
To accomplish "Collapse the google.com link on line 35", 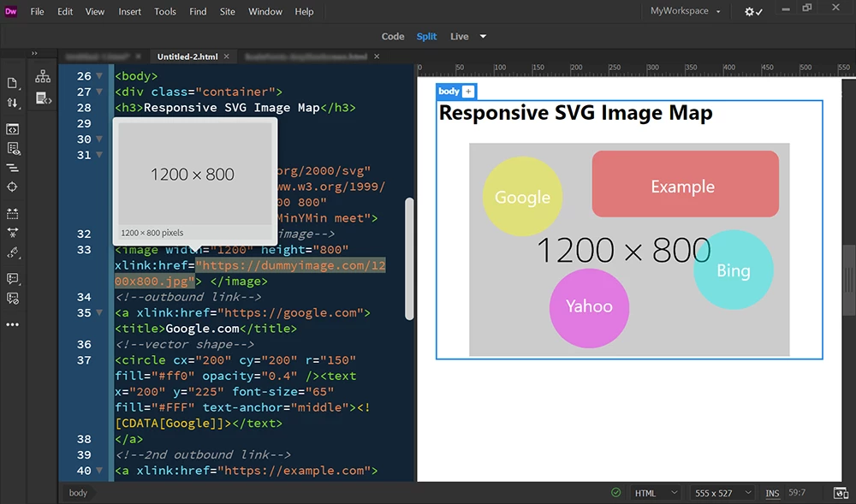I will [99, 312].
